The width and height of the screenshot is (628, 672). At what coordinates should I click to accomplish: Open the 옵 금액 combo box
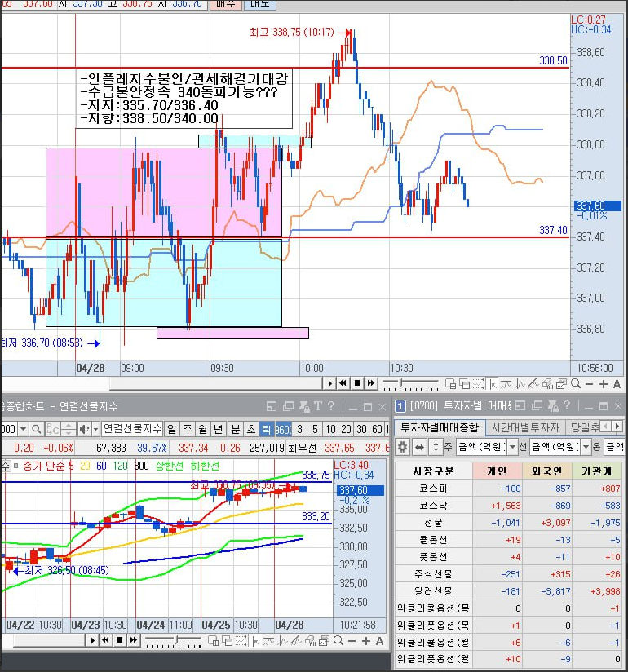click(x=614, y=447)
